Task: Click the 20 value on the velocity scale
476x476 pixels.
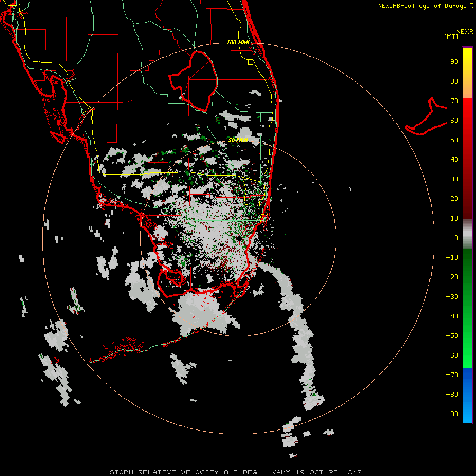Action: pyautogui.click(x=454, y=199)
